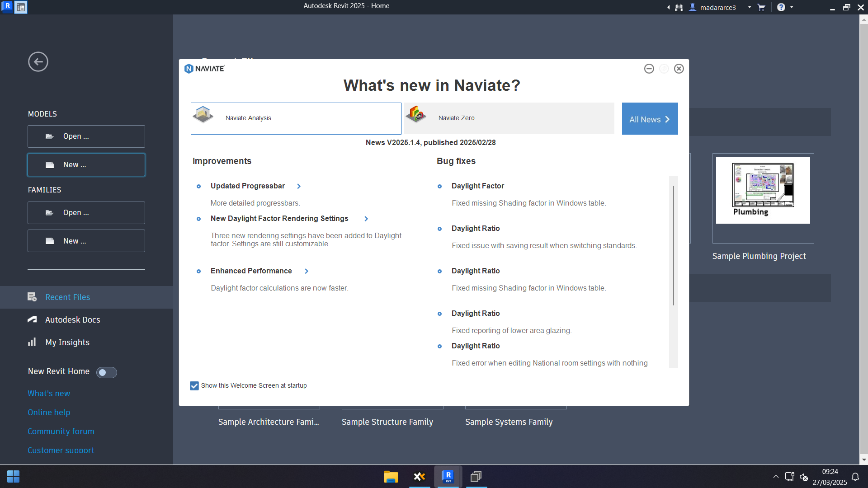Uncheck Show this Welcome Screen at startup

click(x=194, y=386)
